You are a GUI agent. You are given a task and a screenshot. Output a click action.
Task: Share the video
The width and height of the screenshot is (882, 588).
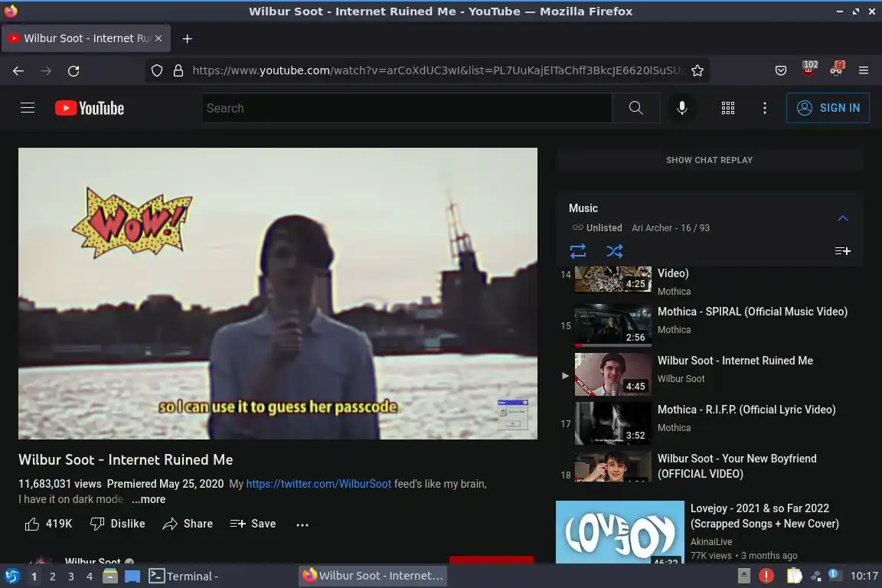click(x=188, y=524)
